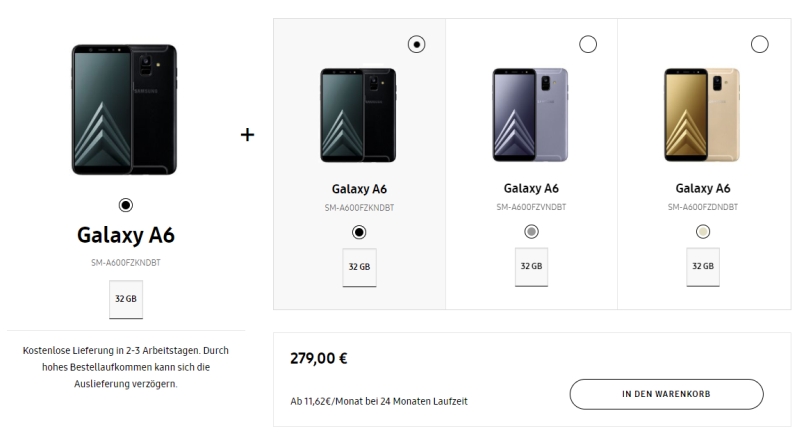Viewport: 800px width, 438px height.
Task: Click the In den Warenkorb button
Action: tap(666, 394)
